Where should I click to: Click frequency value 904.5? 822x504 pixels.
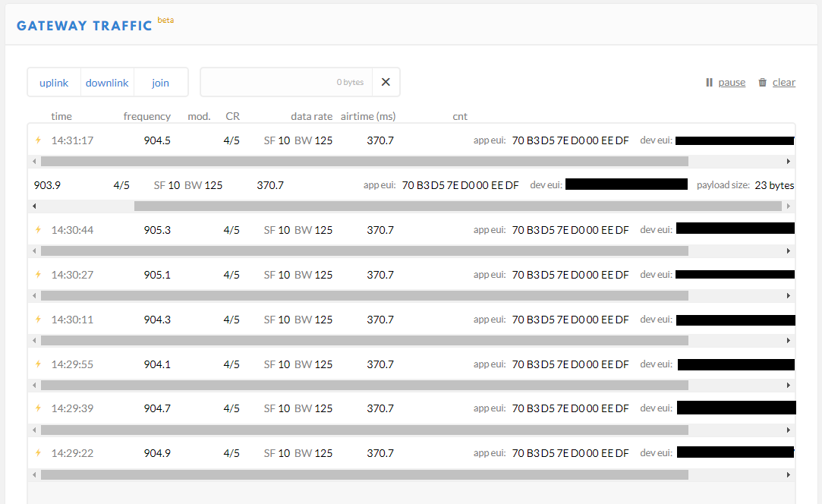[157, 140]
